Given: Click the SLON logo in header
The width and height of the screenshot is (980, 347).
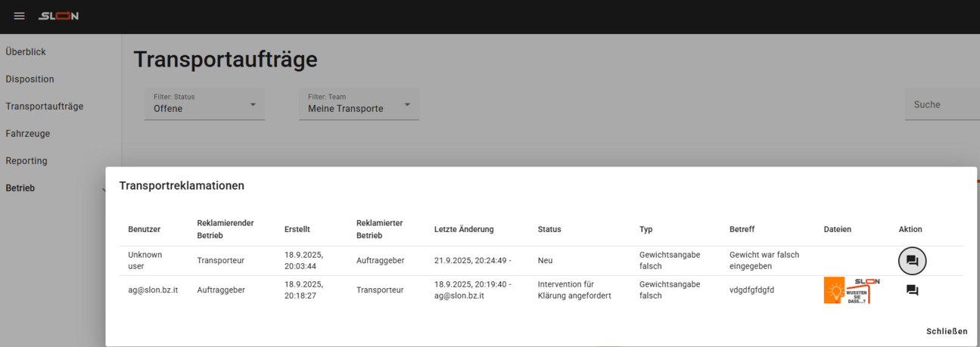Looking at the screenshot, I should point(59,16).
